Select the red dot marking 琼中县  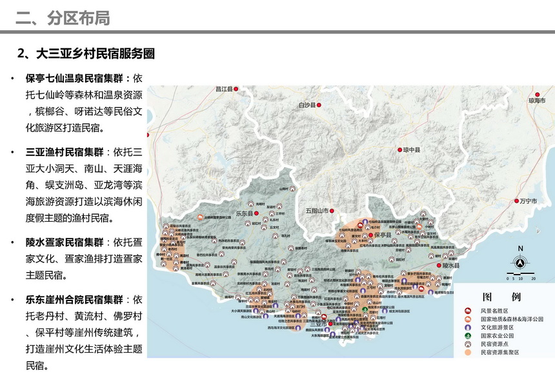(x=400, y=150)
